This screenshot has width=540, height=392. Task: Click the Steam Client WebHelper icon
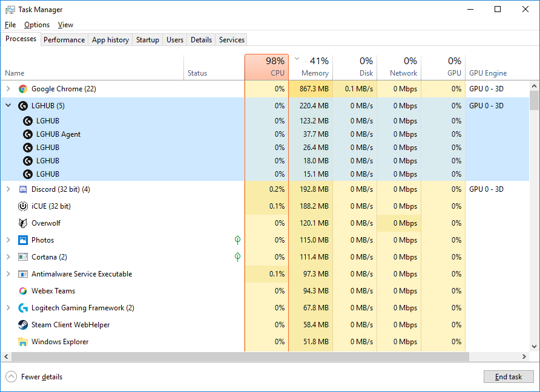[x=23, y=325]
